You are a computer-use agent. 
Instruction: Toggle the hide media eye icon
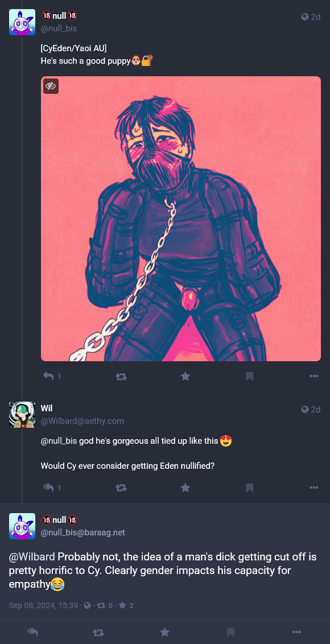(51, 86)
